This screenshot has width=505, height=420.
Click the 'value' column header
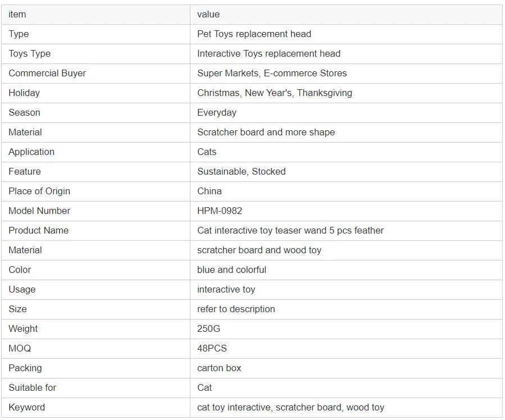[x=208, y=14]
